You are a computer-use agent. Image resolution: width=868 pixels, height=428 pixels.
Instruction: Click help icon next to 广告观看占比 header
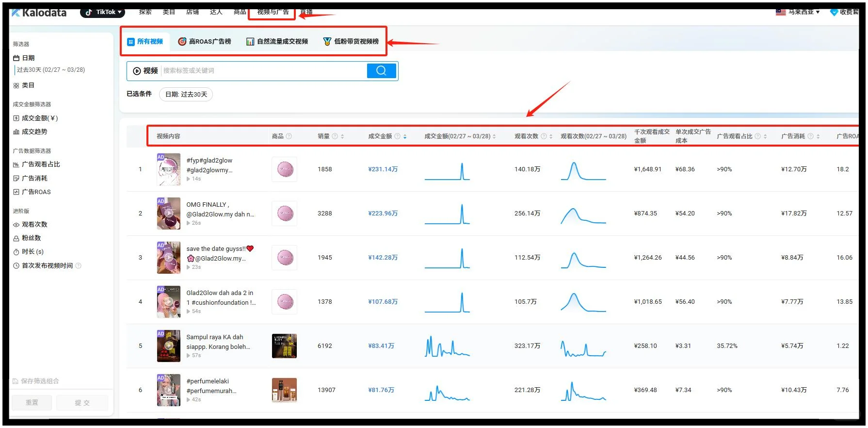click(x=758, y=136)
